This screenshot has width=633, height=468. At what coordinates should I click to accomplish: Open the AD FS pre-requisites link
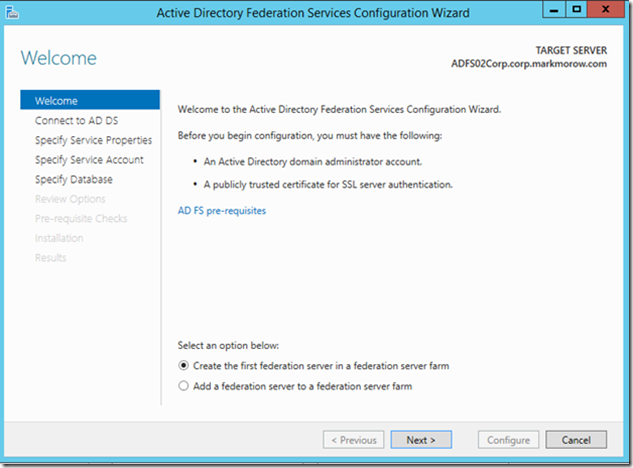tap(222, 211)
